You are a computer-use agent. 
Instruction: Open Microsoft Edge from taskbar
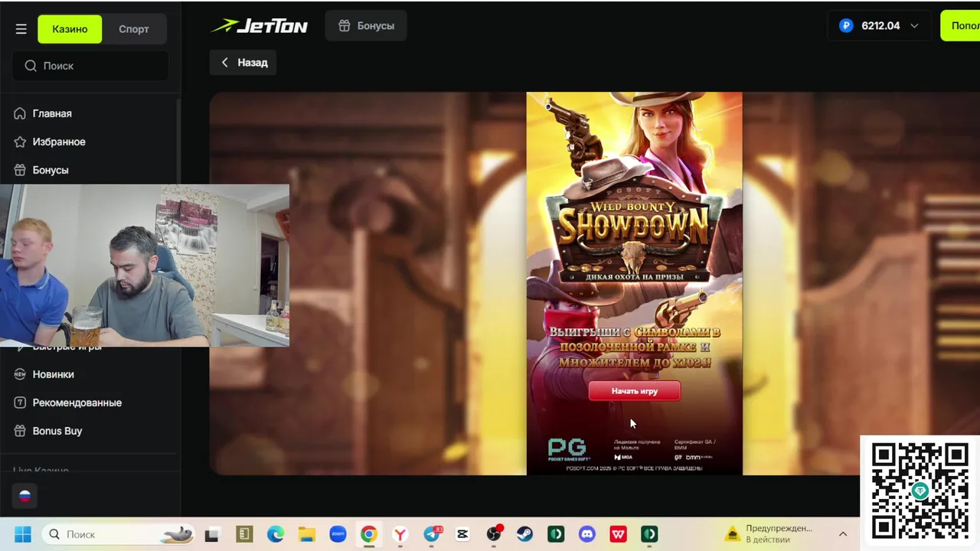(x=275, y=534)
